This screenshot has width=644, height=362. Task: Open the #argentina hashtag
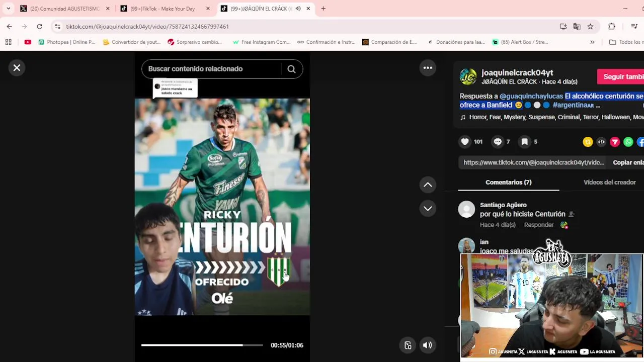pos(573,105)
